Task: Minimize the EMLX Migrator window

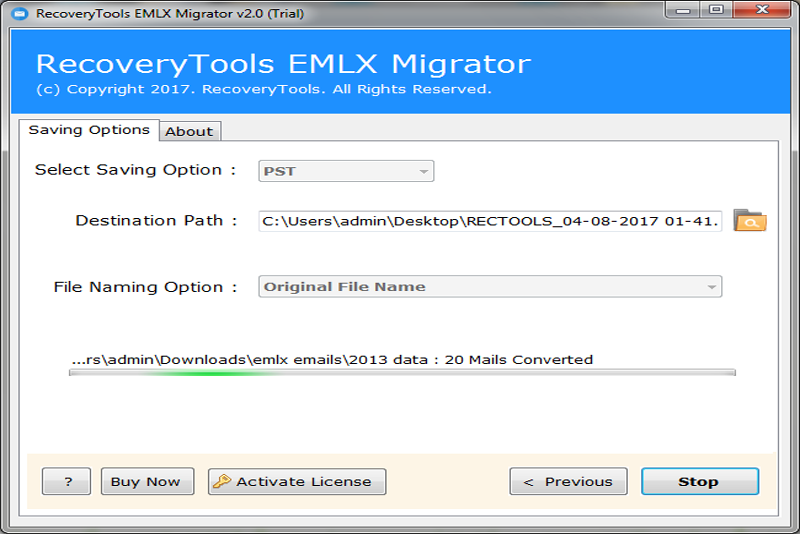Action: tap(683, 10)
